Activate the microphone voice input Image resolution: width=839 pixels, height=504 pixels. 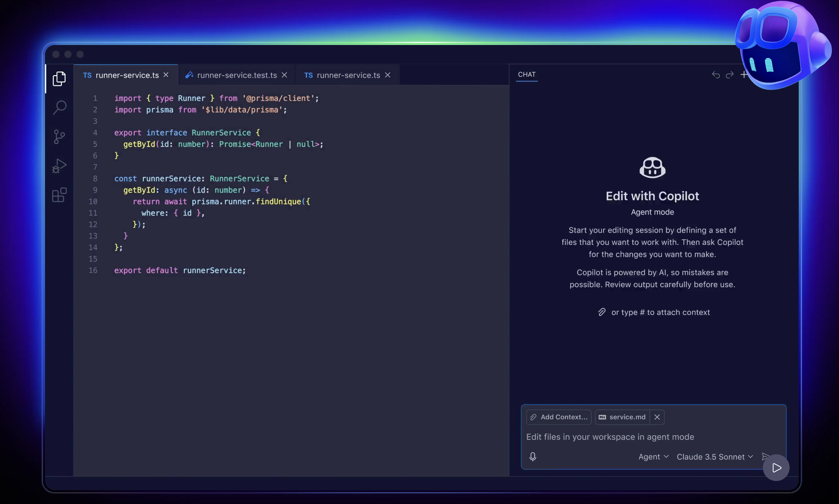[x=532, y=456]
